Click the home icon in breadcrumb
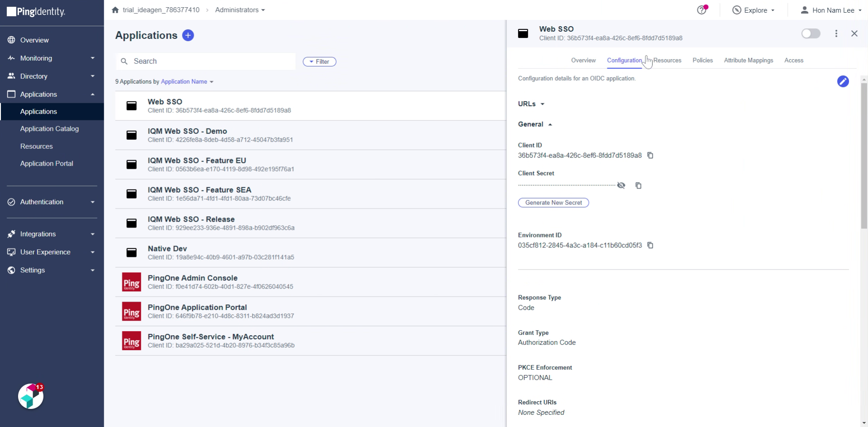 (115, 9)
